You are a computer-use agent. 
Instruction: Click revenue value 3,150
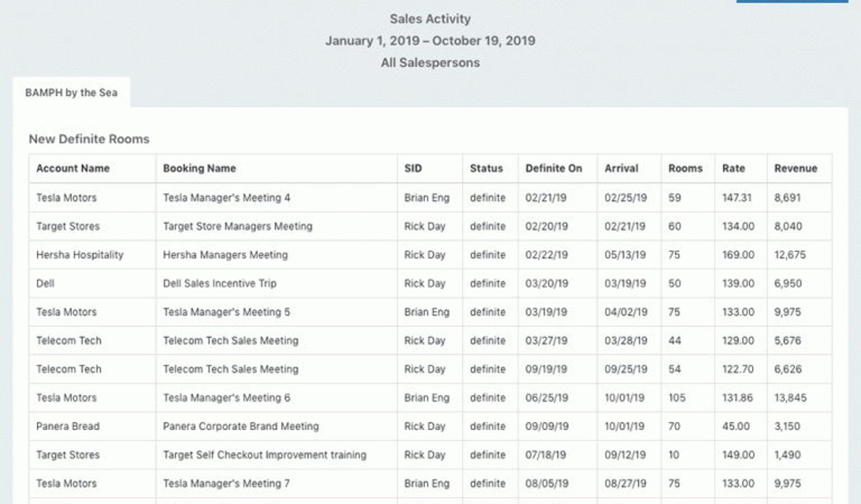point(787,426)
